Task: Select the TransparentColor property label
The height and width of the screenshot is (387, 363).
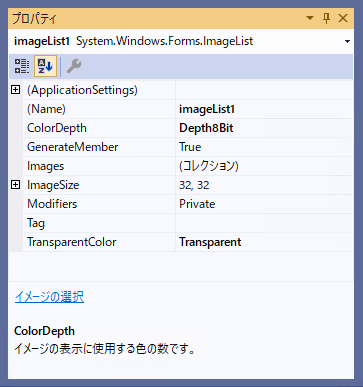Action: click(x=72, y=242)
